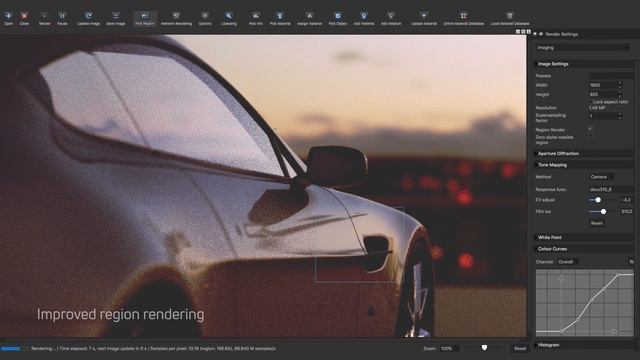Click the Rendering status text
Viewport: 640px width, 360px height.
(153, 349)
